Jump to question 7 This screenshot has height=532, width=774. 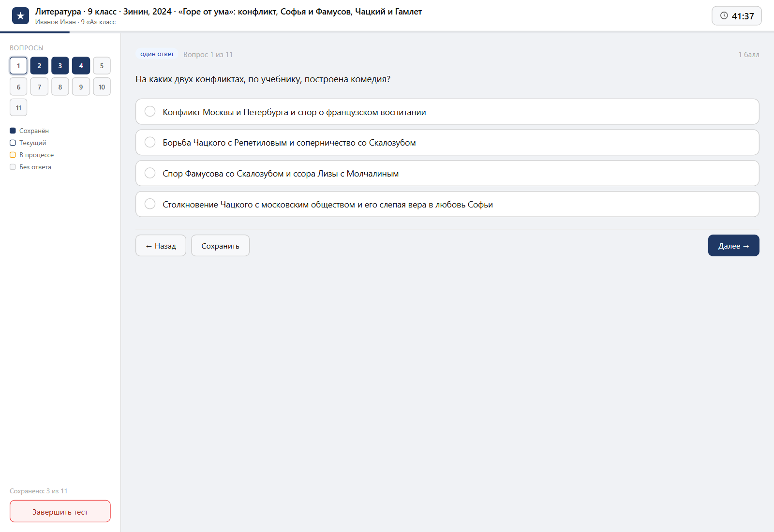pyautogui.click(x=39, y=87)
